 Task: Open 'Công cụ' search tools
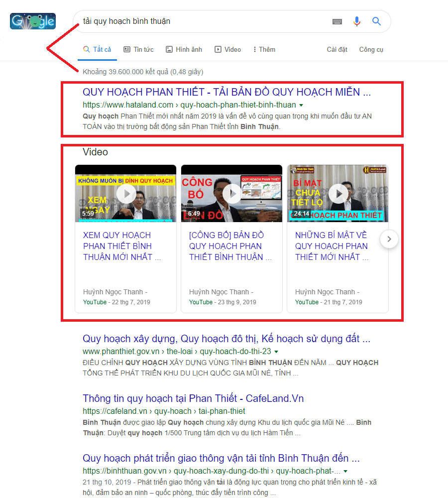point(371,49)
